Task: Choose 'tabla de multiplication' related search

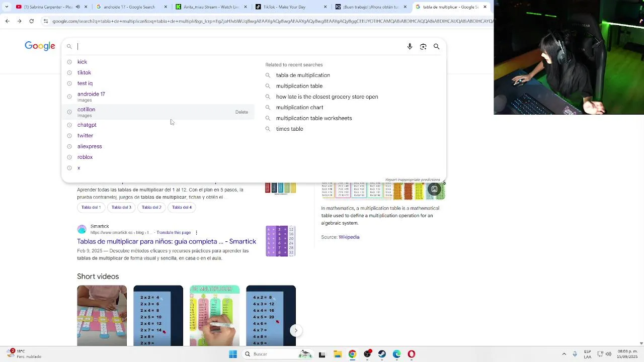Action: pos(303,75)
